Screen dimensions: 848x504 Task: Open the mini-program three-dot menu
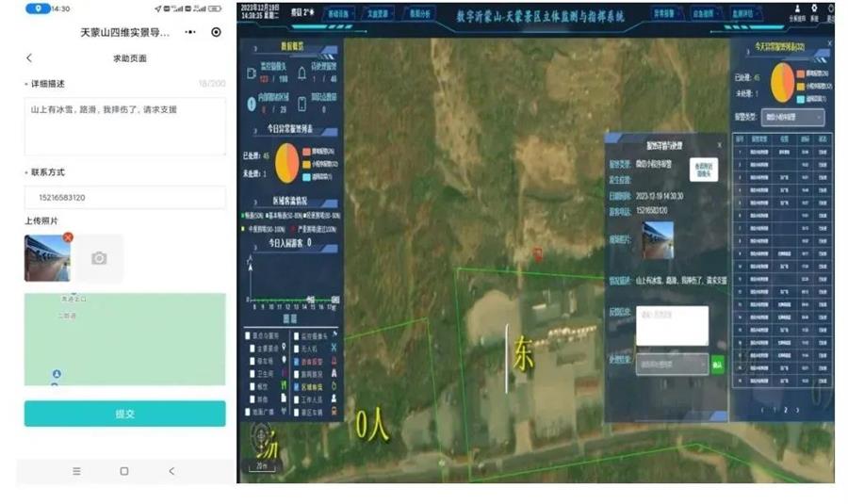point(190,32)
